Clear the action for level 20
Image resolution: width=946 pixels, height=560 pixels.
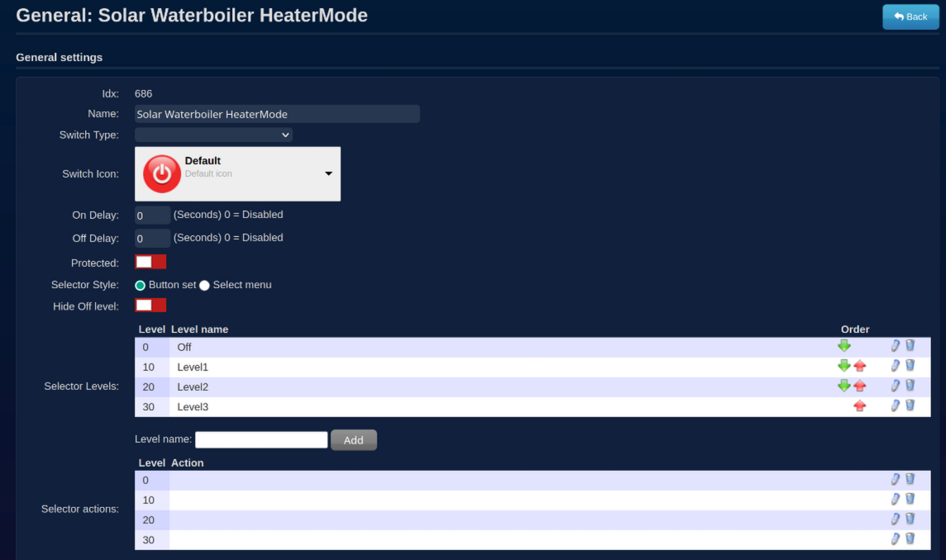pos(910,519)
